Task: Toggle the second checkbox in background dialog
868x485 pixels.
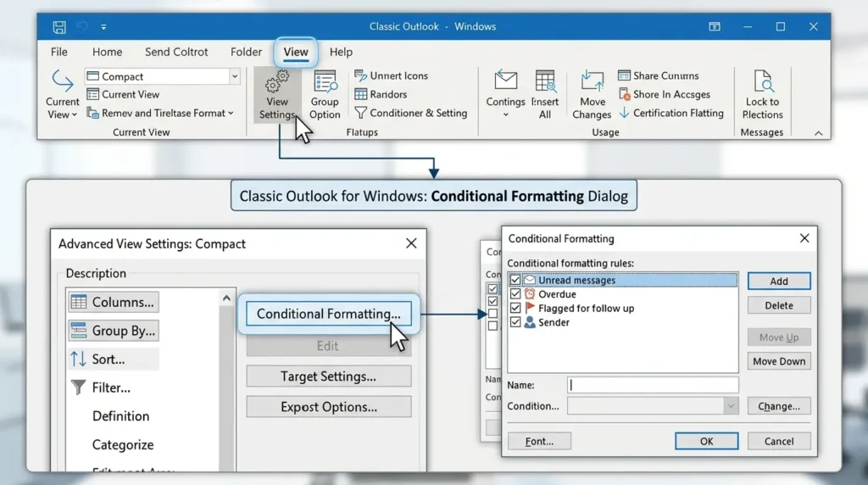Action: pos(492,301)
